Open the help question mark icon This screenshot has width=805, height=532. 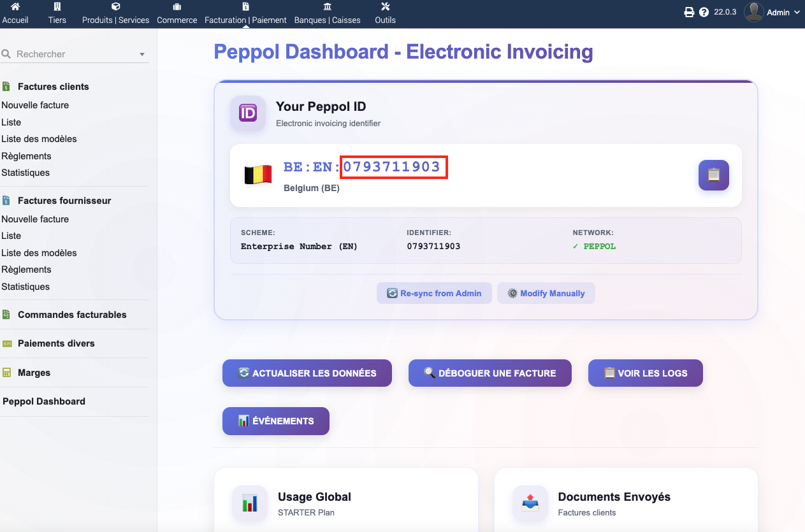pos(704,12)
